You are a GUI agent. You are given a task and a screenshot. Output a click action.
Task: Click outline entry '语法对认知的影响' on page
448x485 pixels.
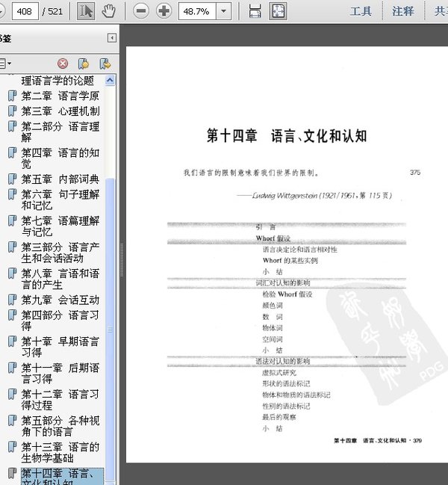coord(283,361)
